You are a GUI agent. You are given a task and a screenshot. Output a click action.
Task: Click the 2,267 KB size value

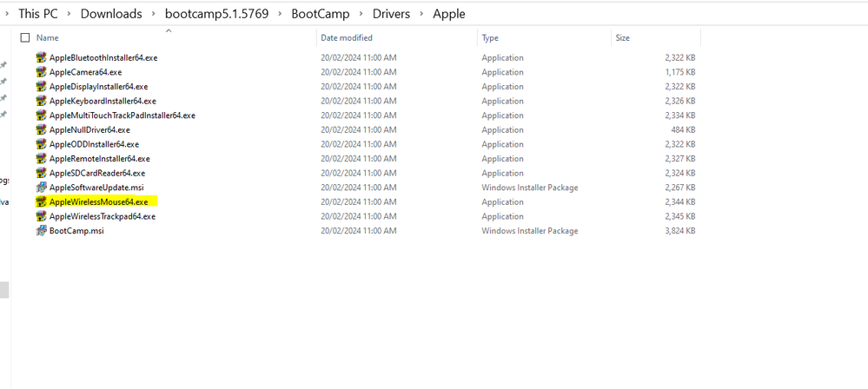coord(680,187)
